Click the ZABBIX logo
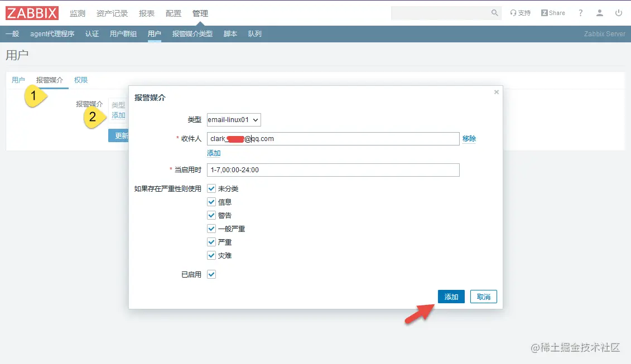 [32, 13]
